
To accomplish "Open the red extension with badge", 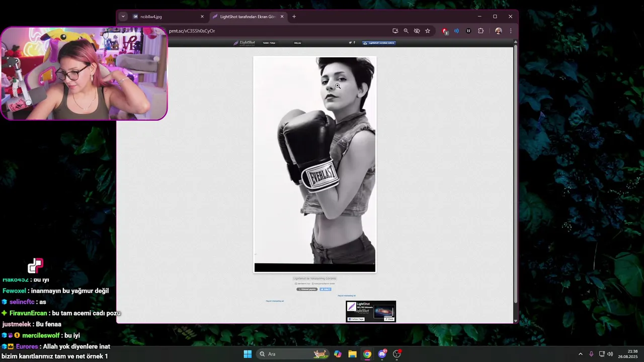I will pyautogui.click(x=445, y=31).
